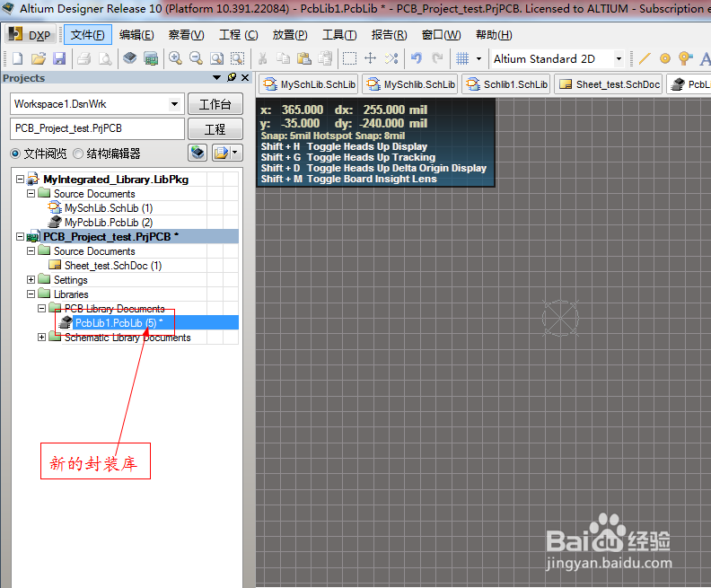Collapse Source Documents under MyIntegrated_Library

(x=31, y=194)
